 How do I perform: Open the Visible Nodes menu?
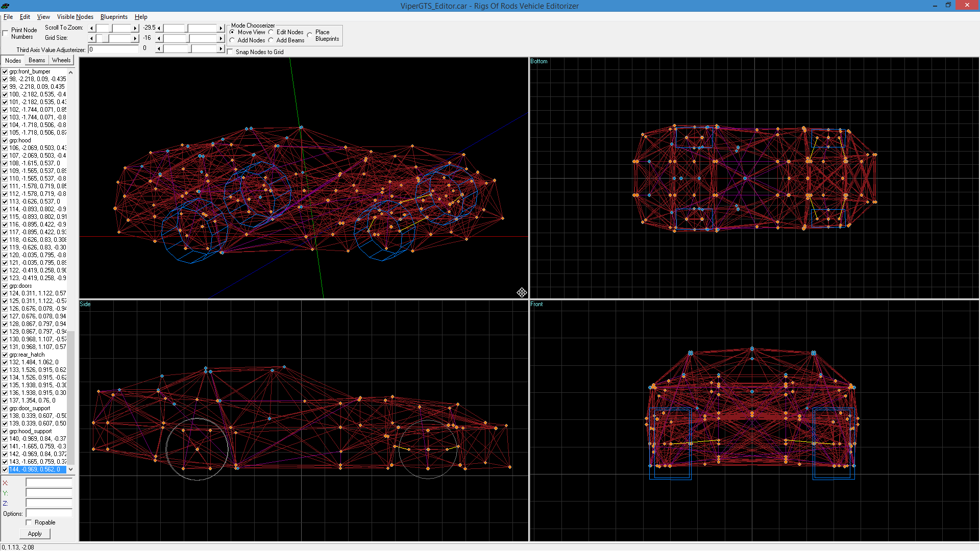(x=75, y=17)
